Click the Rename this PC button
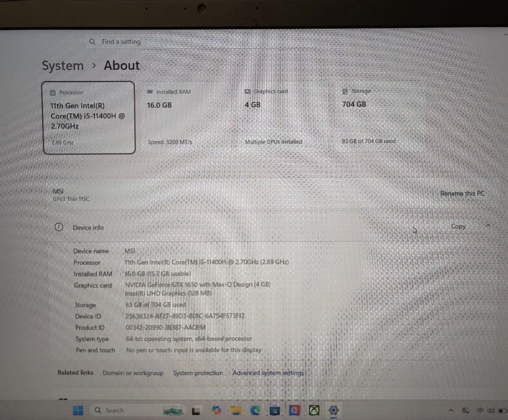This screenshot has width=508, height=420. point(462,193)
